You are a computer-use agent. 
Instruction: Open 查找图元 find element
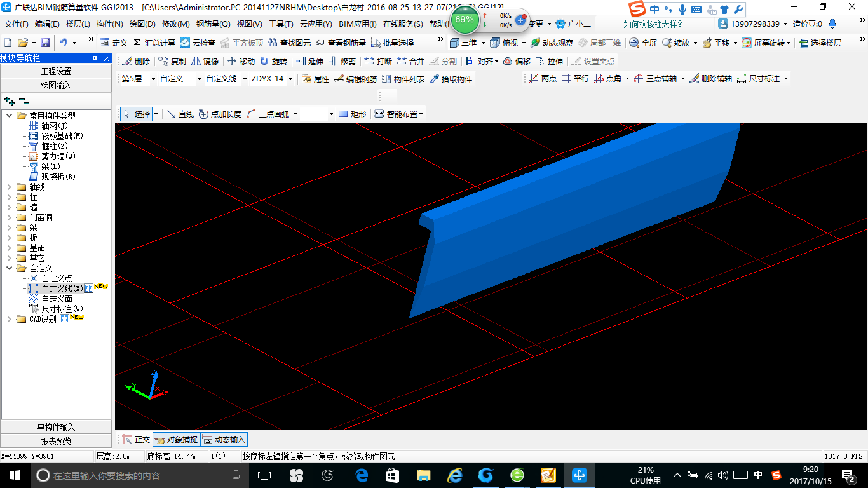click(x=289, y=43)
